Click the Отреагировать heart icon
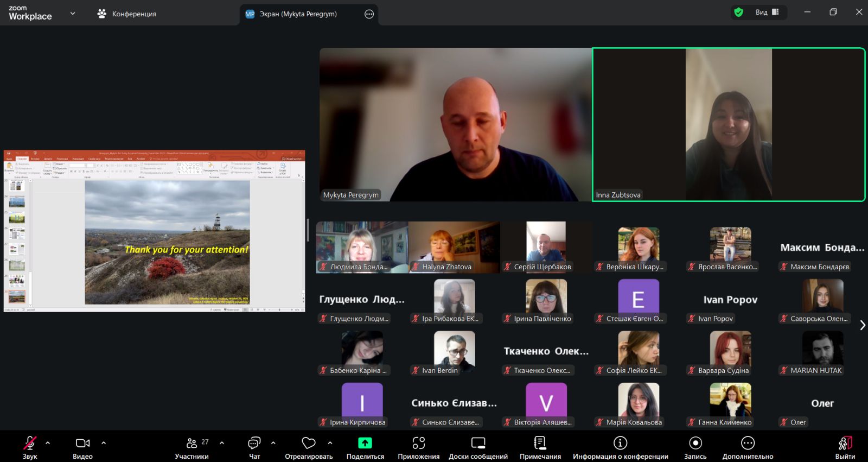 pos(309,444)
